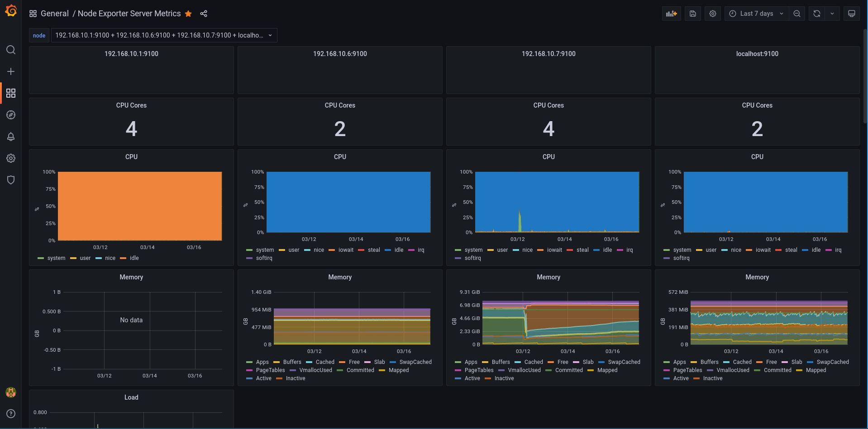Screen dimensions: 868x429
Task: Expand the refresh interval dropdown arrow
Action: click(832, 14)
